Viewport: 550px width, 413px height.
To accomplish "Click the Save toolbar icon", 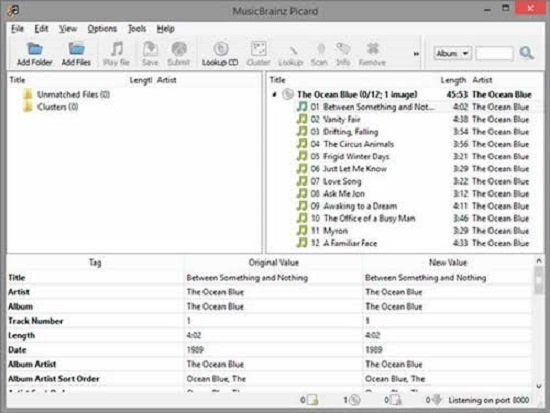I will click(150, 49).
